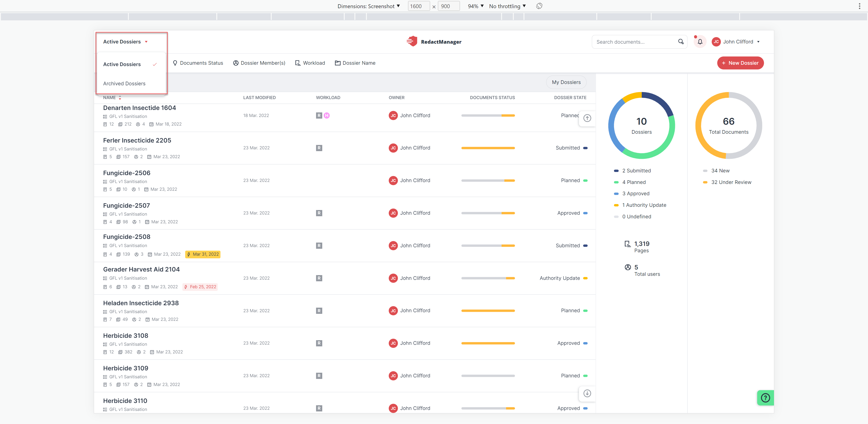
Task: Click the R workload badge for Ferler Insecticide 2205
Action: [319, 148]
